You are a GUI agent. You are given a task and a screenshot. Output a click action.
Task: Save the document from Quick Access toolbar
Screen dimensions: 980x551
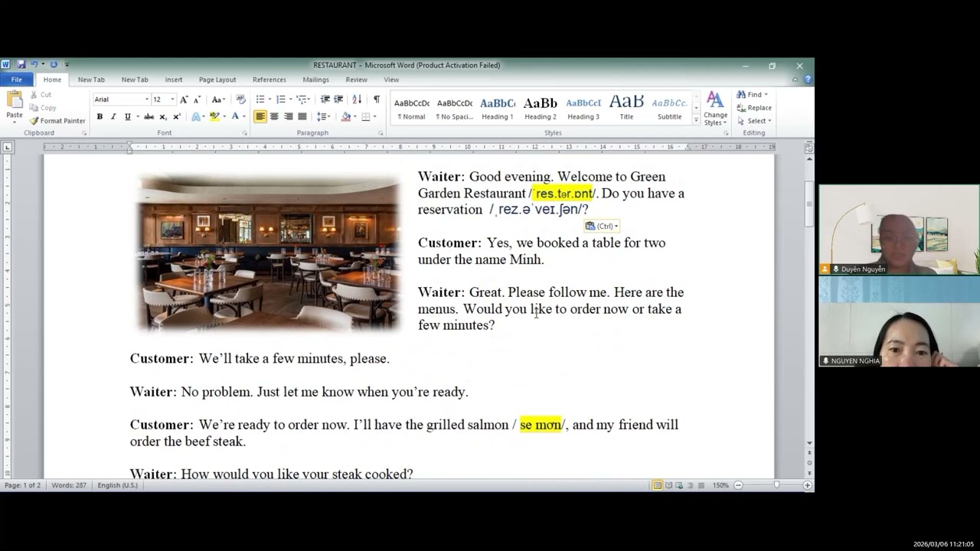pyautogui.click(x=21, y=65)
